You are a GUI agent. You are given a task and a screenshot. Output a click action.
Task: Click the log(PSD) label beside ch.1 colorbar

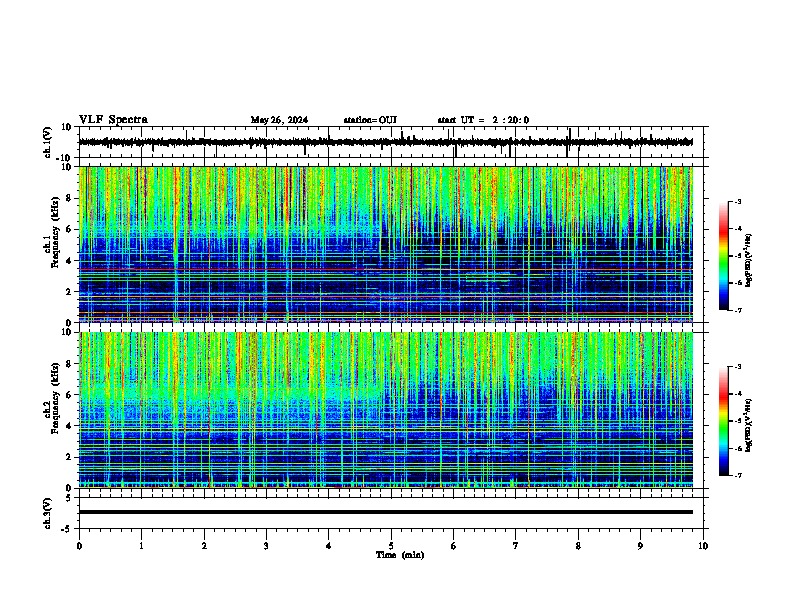click(x=749, y=261)
